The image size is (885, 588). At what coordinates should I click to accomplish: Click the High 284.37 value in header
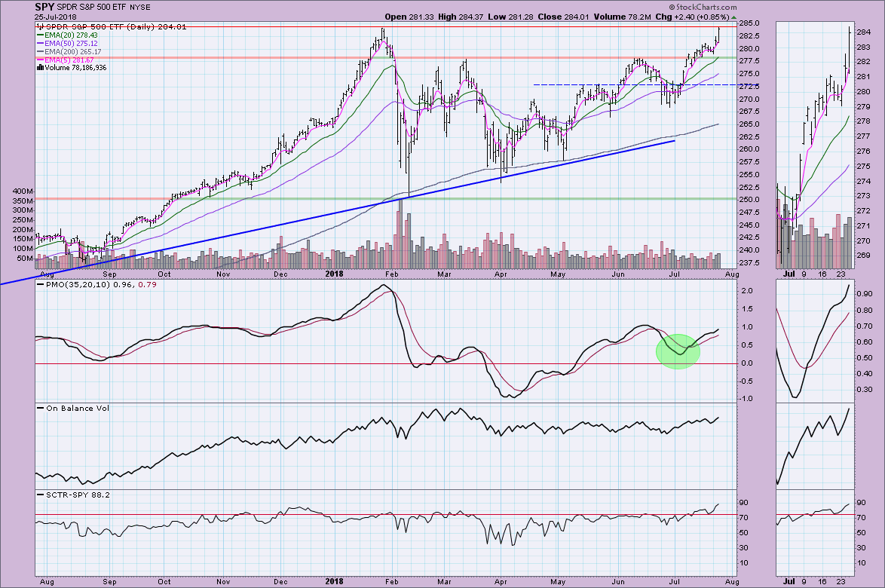pyautogui.click(x=461, y=17)
